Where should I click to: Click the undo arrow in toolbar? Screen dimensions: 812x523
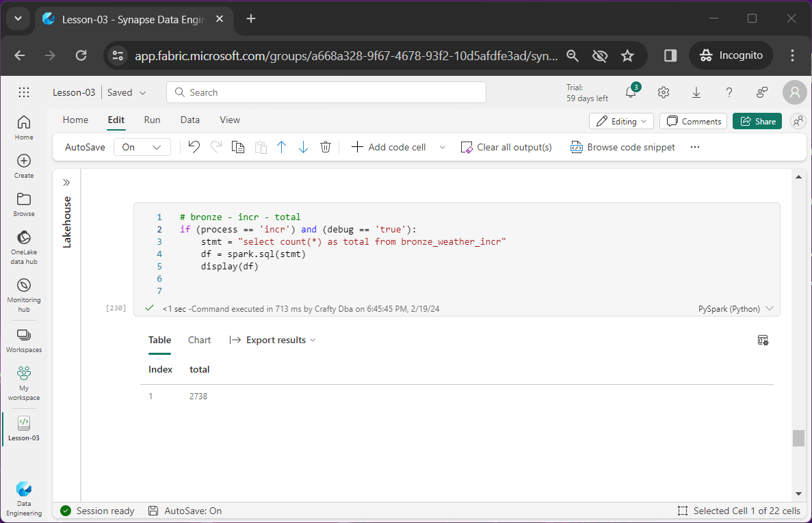click(x=194, y=147)
